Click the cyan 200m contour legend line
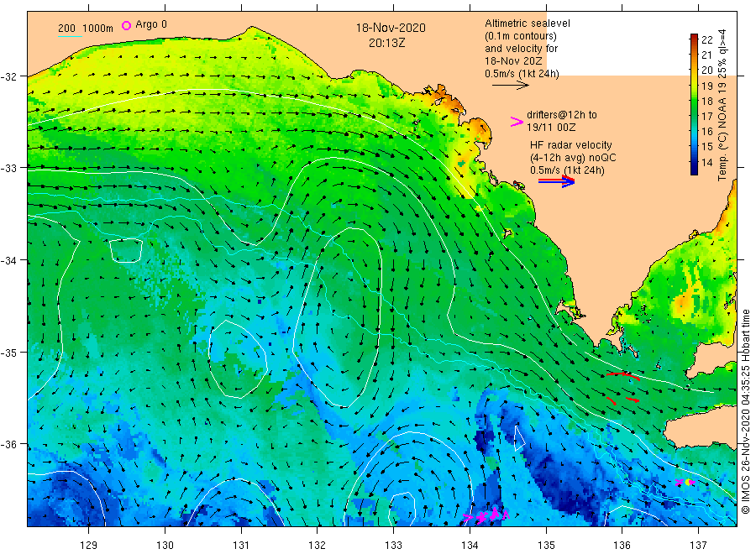The width and height of the screenshot is (756, 554). (x=70, y=37)
